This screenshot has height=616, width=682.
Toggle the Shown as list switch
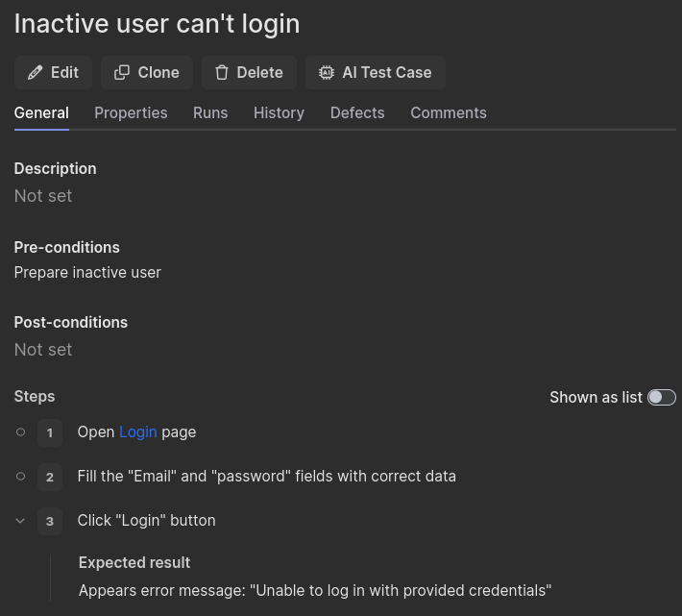click(661, 398)
